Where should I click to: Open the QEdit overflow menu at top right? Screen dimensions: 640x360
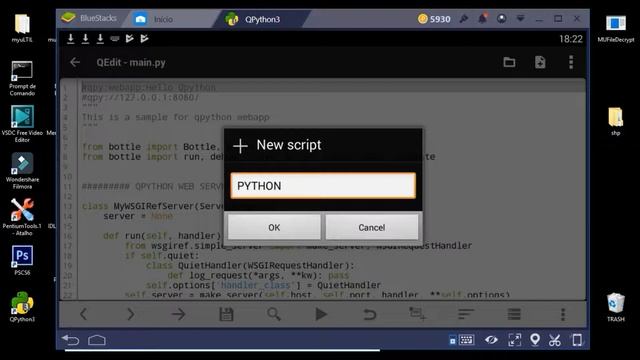pos(571,62)
